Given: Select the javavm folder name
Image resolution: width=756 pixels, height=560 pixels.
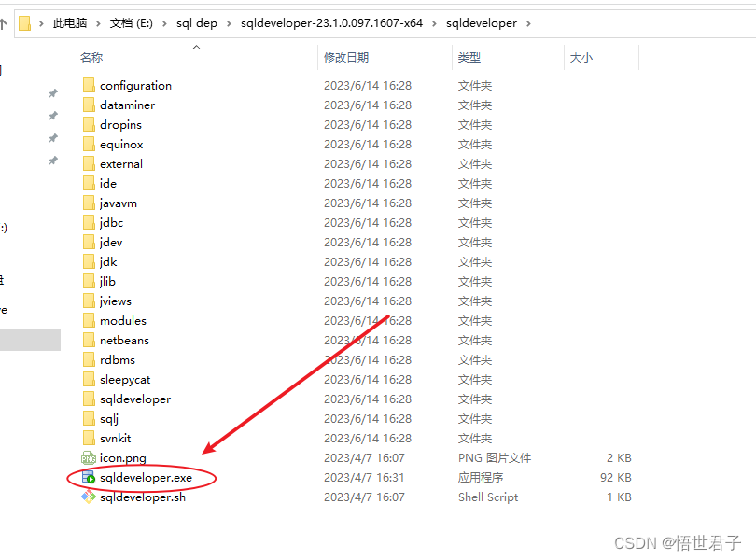Looking at the screenshot, I should [119, 203].
